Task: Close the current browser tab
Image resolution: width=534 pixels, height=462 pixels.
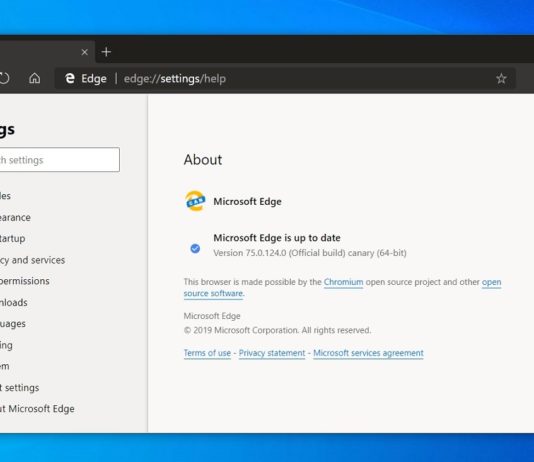Action: [85, 52]
